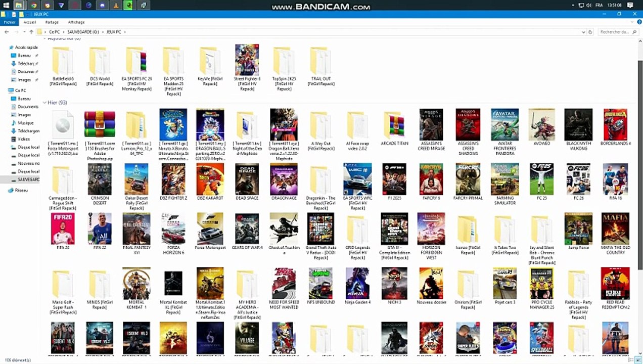Open Accès rapide in navigation pane

click(23, 47)
